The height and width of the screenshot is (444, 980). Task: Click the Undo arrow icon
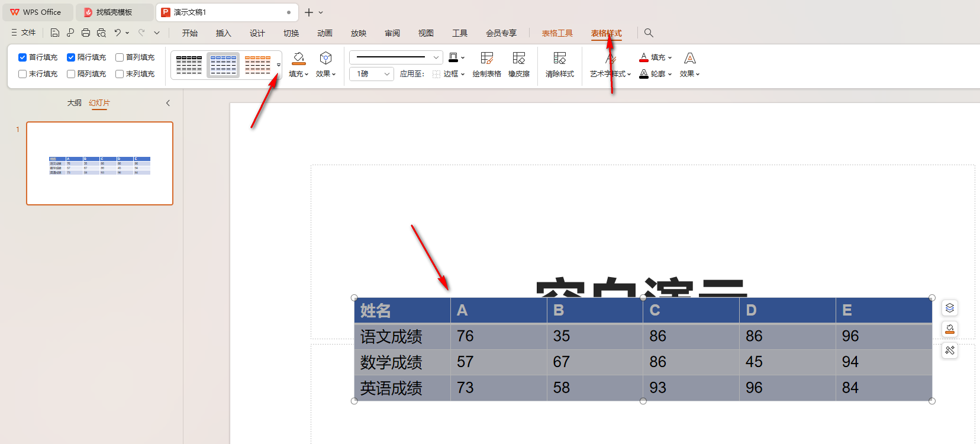coord(118,33)
